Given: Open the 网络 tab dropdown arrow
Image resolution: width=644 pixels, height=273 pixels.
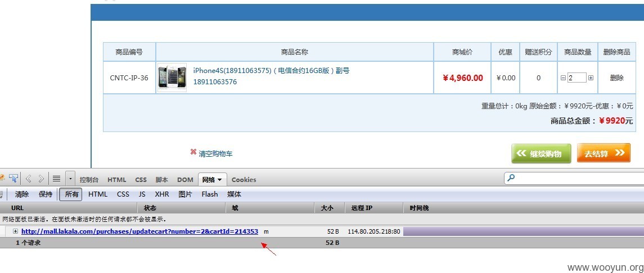Looking at the screenshot, I should click(219, 180).
